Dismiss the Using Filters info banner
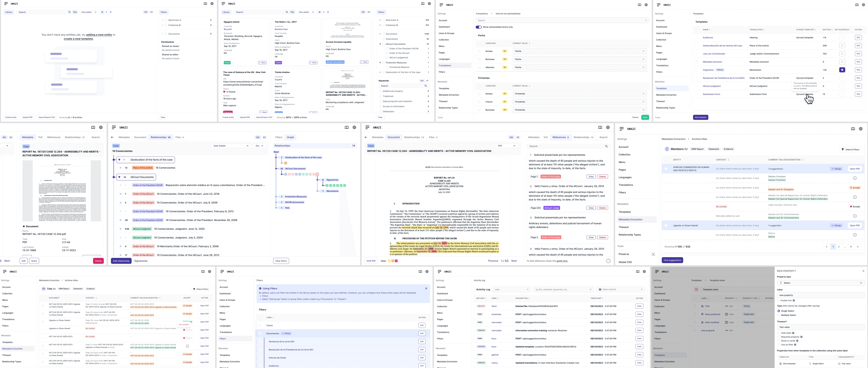 [426, 289]
